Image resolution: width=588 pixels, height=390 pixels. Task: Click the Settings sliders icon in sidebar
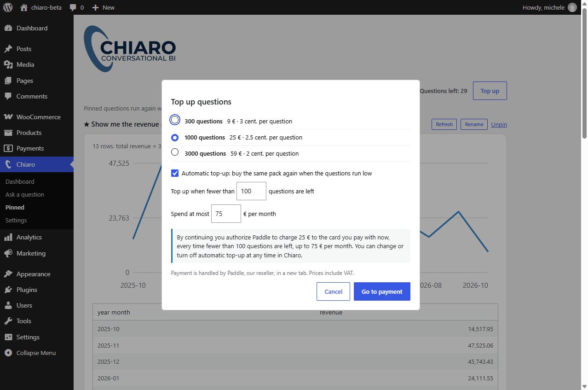[x=8, y=337]
